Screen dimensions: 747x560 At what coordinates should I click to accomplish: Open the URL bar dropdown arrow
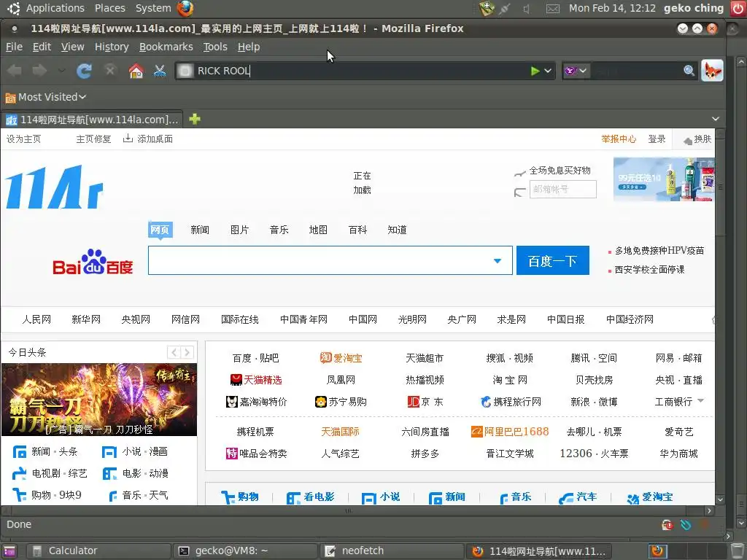(548, 71)
